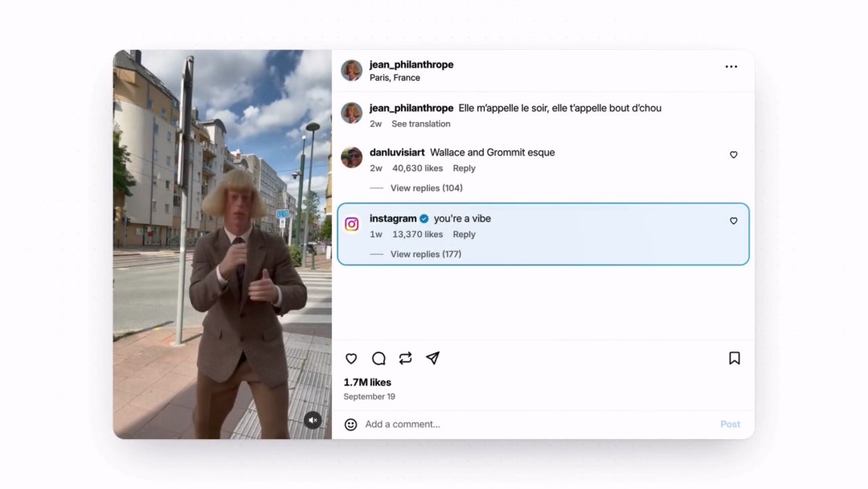This screenshot has width=868, height=489.
Task: Click the September 19 post date
Action: click(x=369, y=397)
